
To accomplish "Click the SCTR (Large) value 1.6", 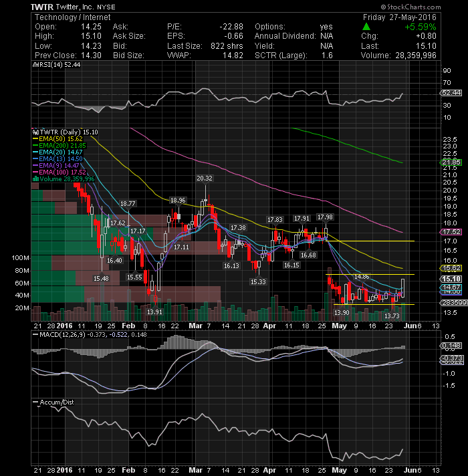I will (x=327, y=55).
